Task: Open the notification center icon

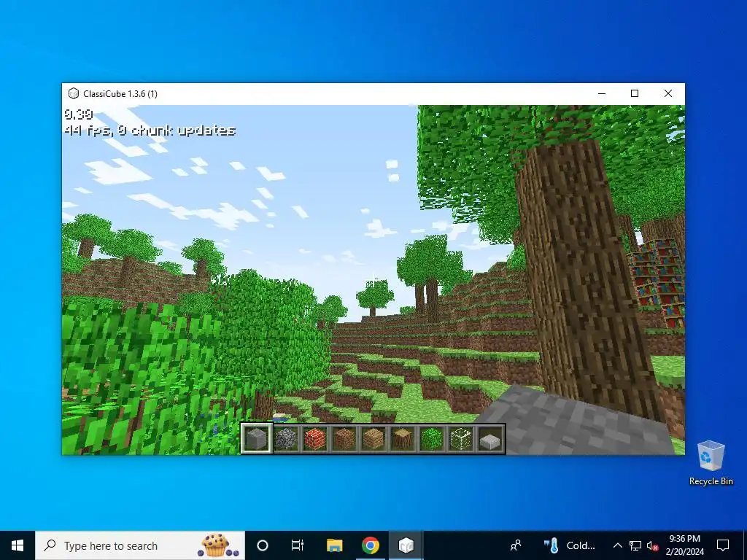Action: 723,545
